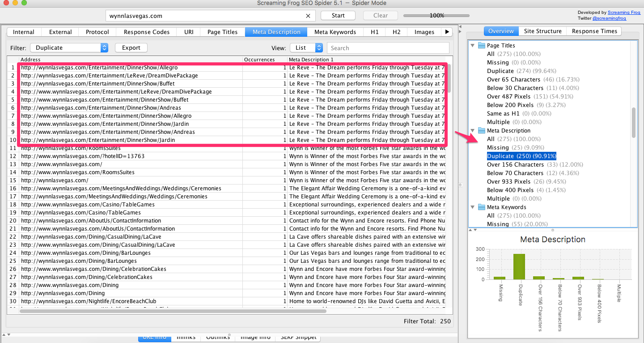Open the @screamingfrog Twitter link
The width and height of the screenshot is (644, 343).
pyautogui.click(x=609, y=18)
